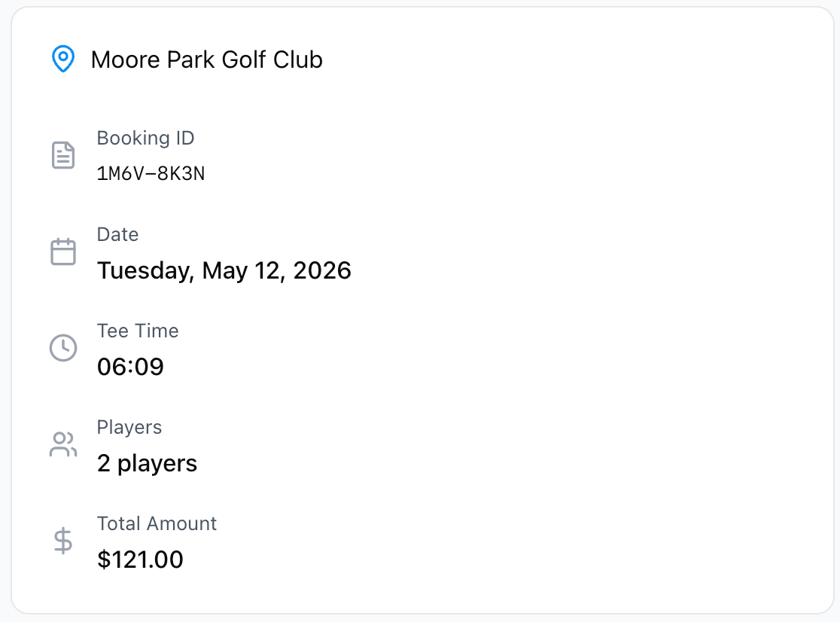Open the Moore Park Golf Club title
Image resolution: width=840 pixels, height=622 pixels.
pyautogui.click(x=207, y=59)
